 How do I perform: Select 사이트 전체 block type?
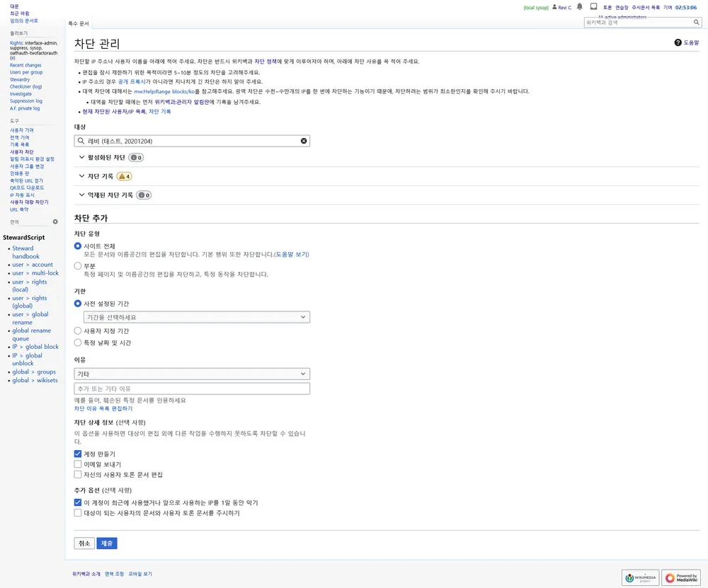pyautogui.click(x=78, y=246)
